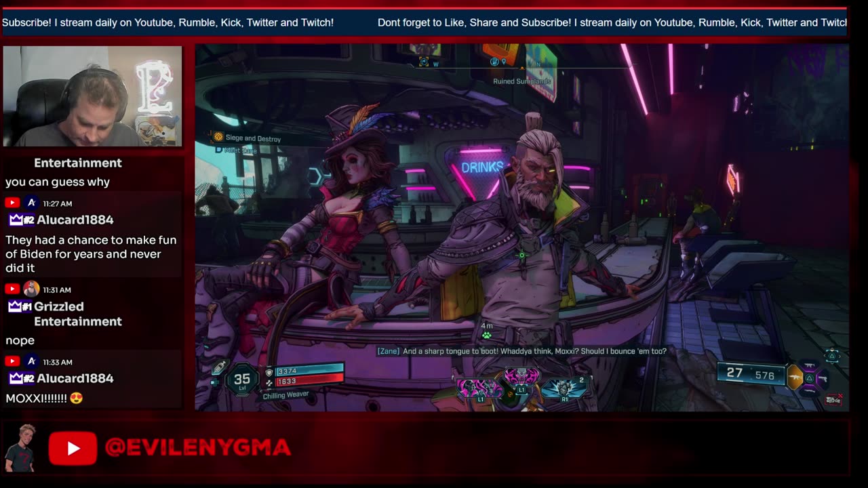
Task: Click the ammo count 27
Action: [x=734, y=373]
